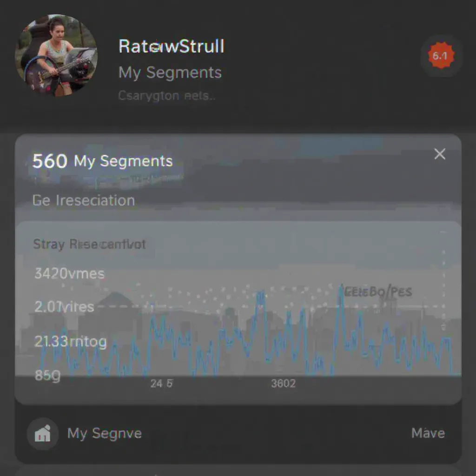Open the My Segnve row
476x476 pixels.
238,433
